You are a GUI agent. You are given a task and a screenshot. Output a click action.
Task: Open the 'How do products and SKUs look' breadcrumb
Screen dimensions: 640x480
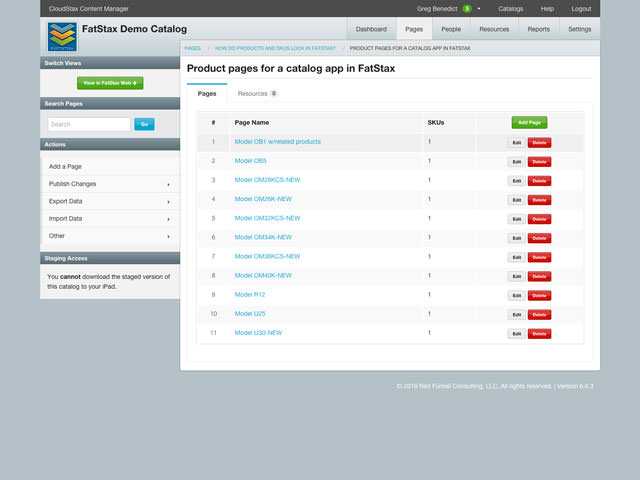point(275,48)
